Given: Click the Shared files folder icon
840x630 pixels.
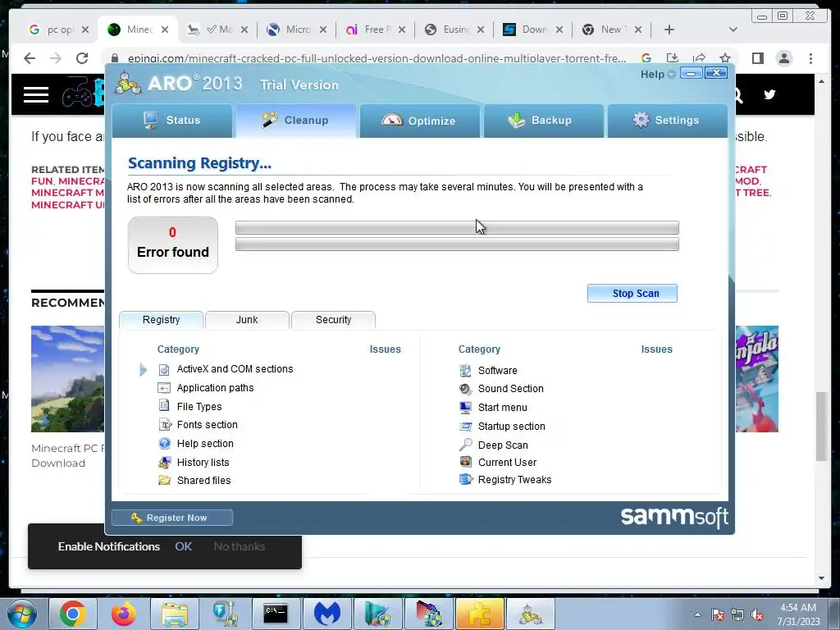Looking at the screenshot, I should coord(164,481).
